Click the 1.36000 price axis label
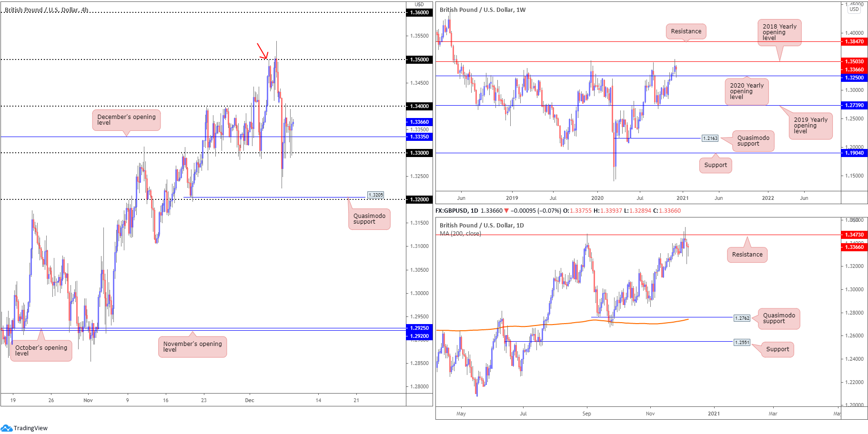 [419, 12]
